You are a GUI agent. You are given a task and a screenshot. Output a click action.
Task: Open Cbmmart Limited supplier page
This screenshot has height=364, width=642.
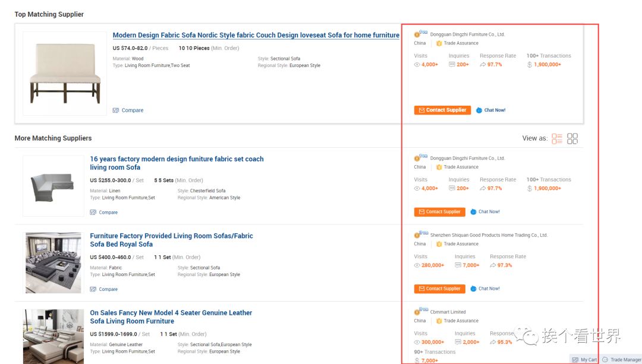coord(448,312)
